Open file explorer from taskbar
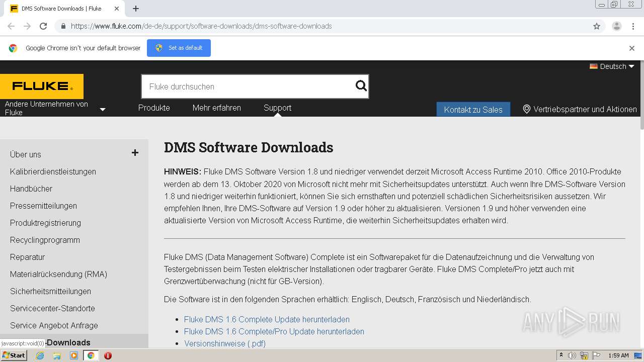 click(x=57, y=355)
